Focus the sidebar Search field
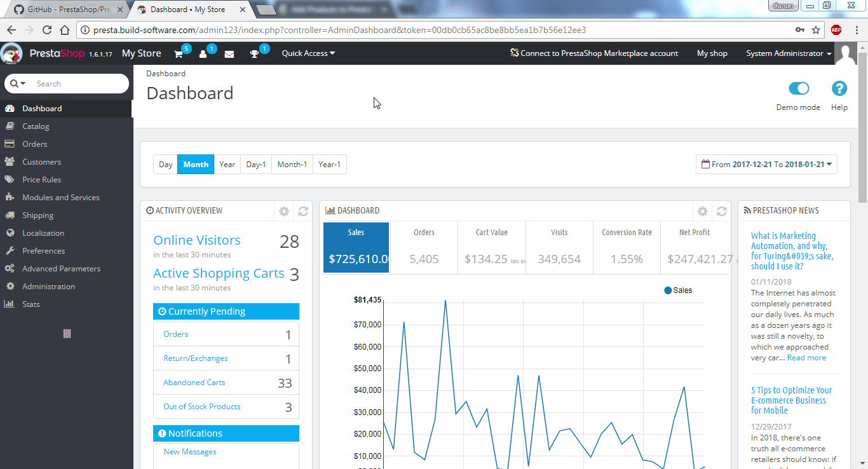The height and width of the screenshot is (469, 868). 80,83
